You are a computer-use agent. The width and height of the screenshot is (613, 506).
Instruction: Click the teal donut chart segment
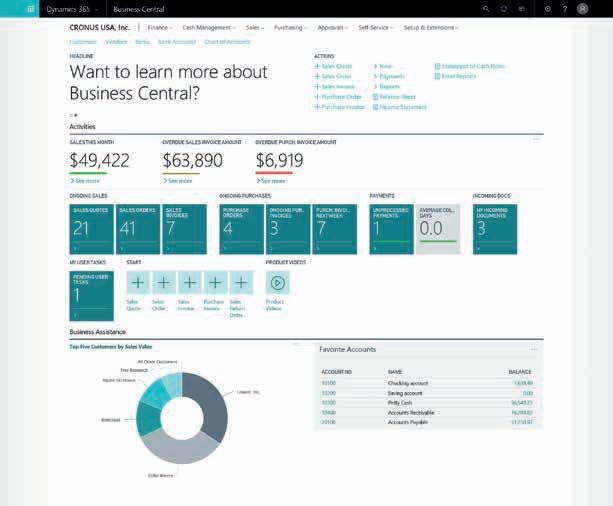click(x=147, y=419)
